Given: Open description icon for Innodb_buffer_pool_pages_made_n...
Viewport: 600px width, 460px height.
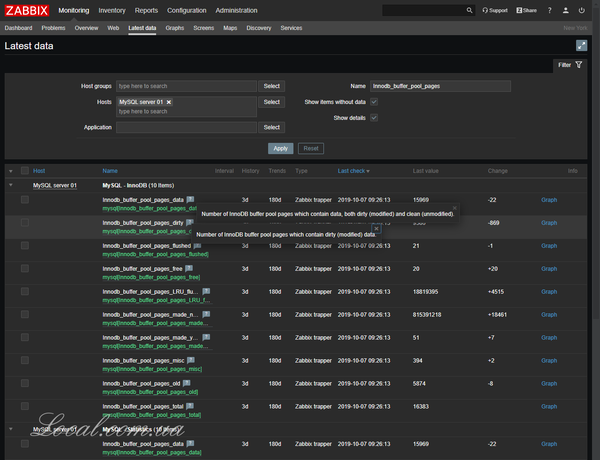Looking at the screenshot, I should [206, 314].
